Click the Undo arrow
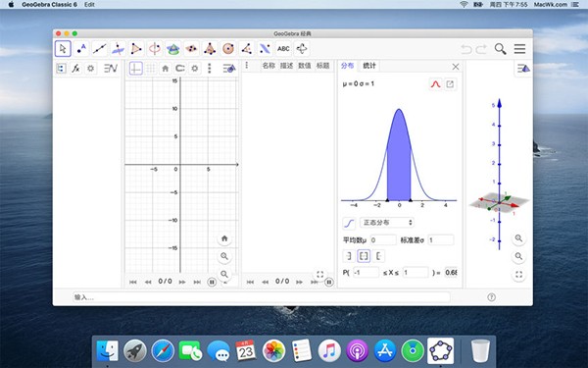The width and height of the screenshot is (588, 368). click(x=466, y=49)
